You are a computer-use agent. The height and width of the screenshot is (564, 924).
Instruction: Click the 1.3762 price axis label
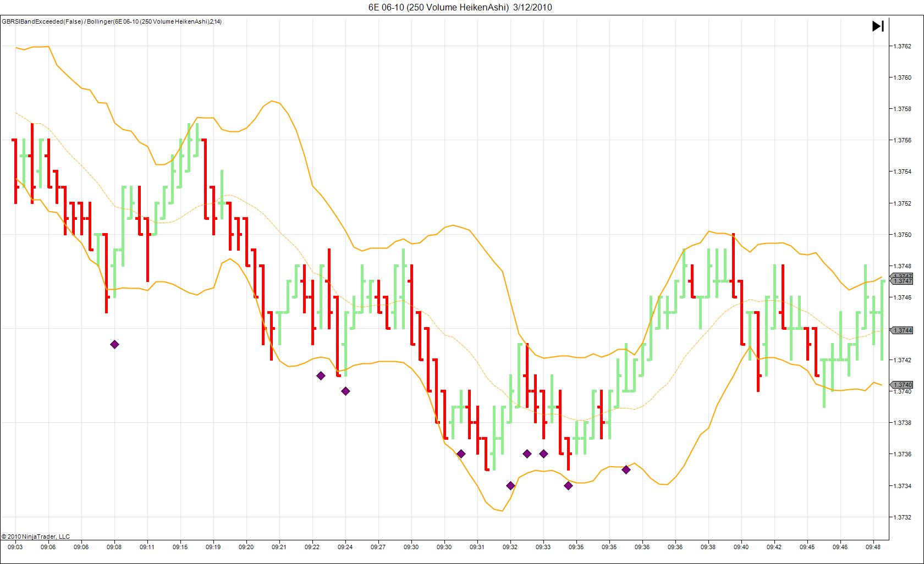902,46
